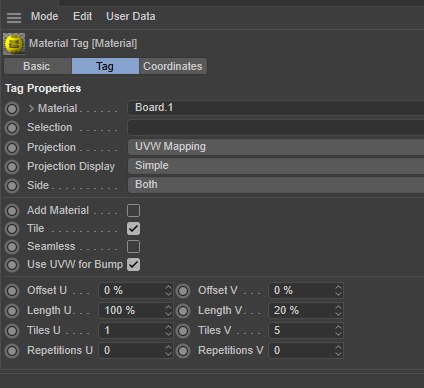Adjust the Repetitions V stepper arrows
The image size is (424, 388).
pos(338,350)
